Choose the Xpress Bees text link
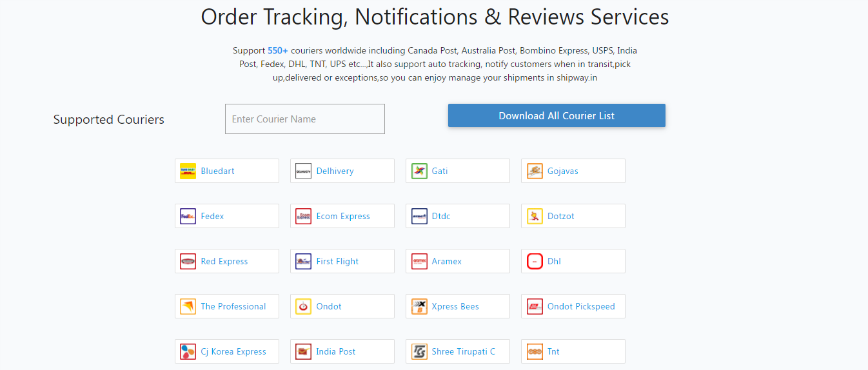 (x=455, y=306)
